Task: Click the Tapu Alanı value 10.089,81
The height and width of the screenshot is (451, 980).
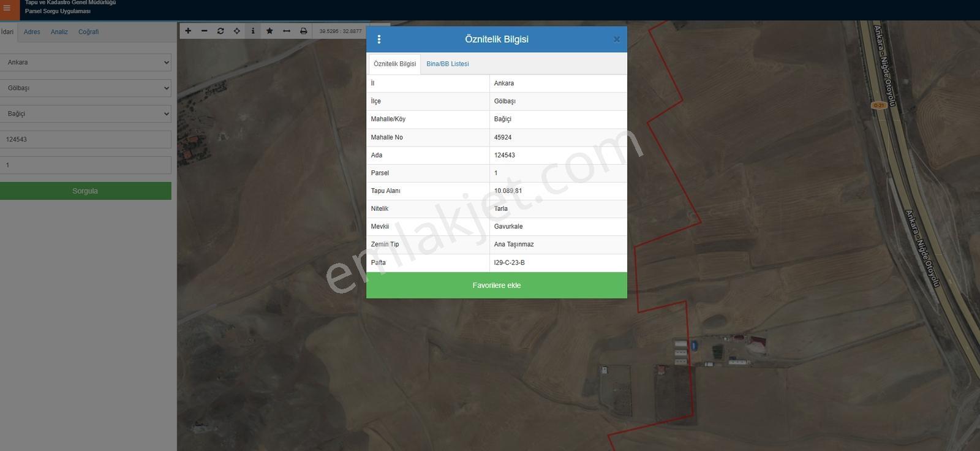Action: coord(508,191)
